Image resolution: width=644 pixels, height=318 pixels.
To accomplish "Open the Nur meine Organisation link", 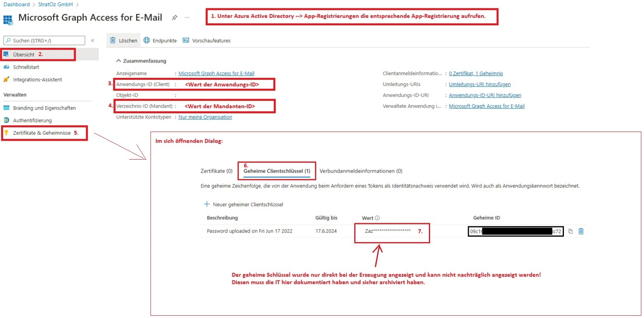I will (x=205, y=117).
